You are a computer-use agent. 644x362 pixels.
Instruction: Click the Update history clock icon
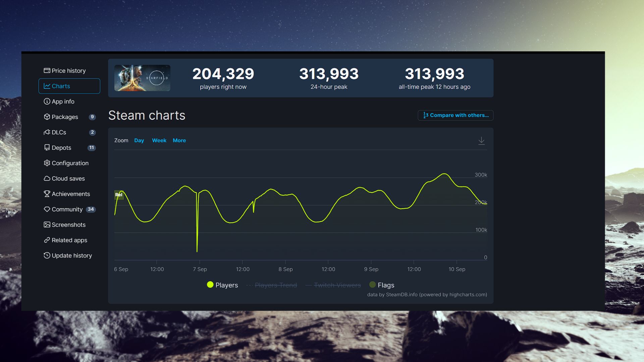point(47,255)
